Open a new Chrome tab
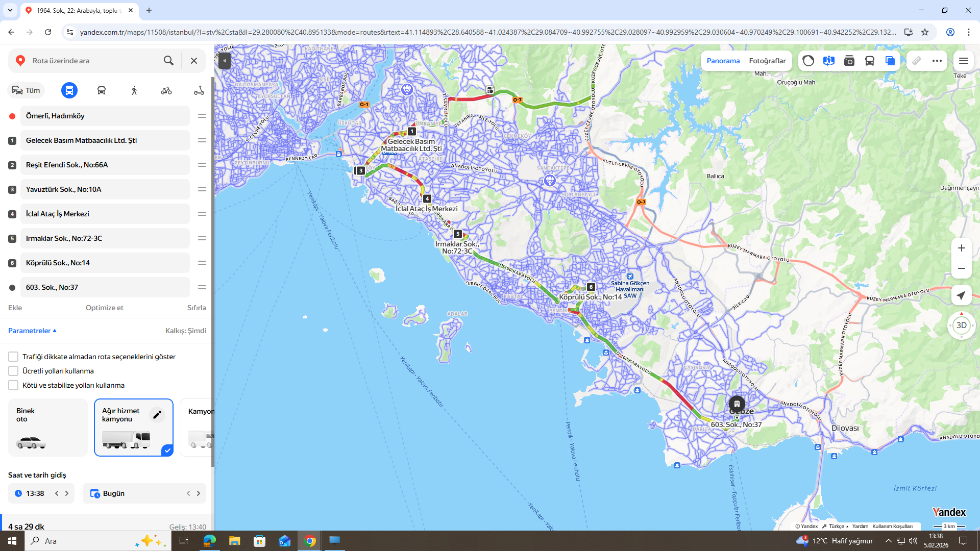Screen dimensions: 980x551 [149, 10]
